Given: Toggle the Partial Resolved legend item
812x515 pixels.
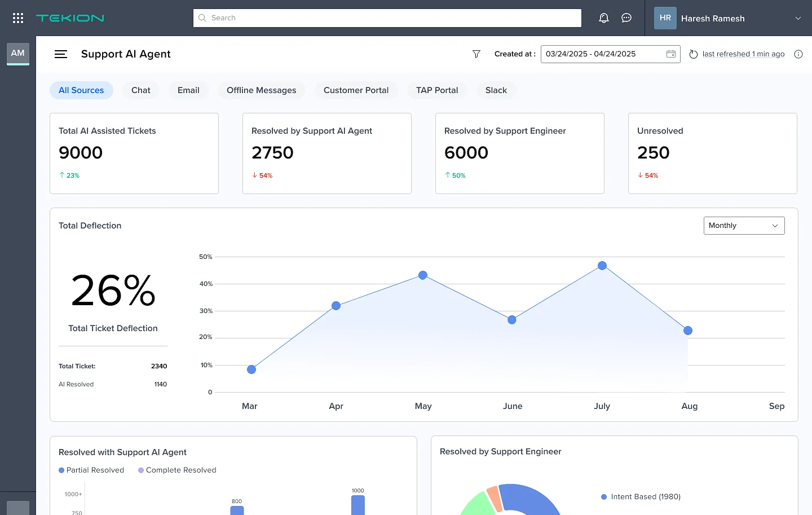Looking at the screenshot, I should 91,470.
